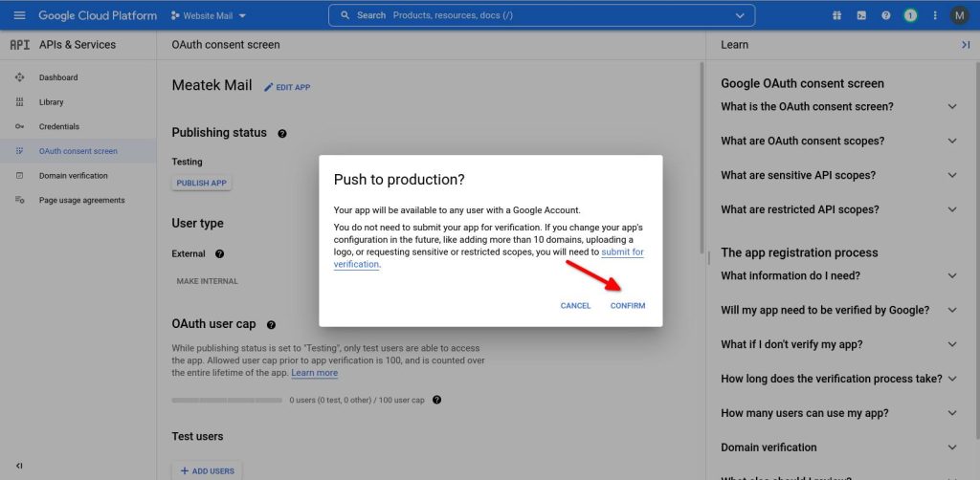980x480 pixels.
Task: Open the Learn more link
Action: 314,373
